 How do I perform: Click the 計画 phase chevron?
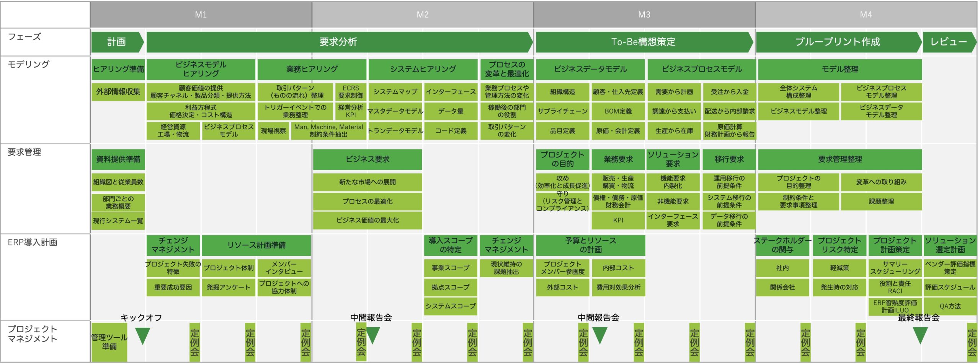(117, 42)
